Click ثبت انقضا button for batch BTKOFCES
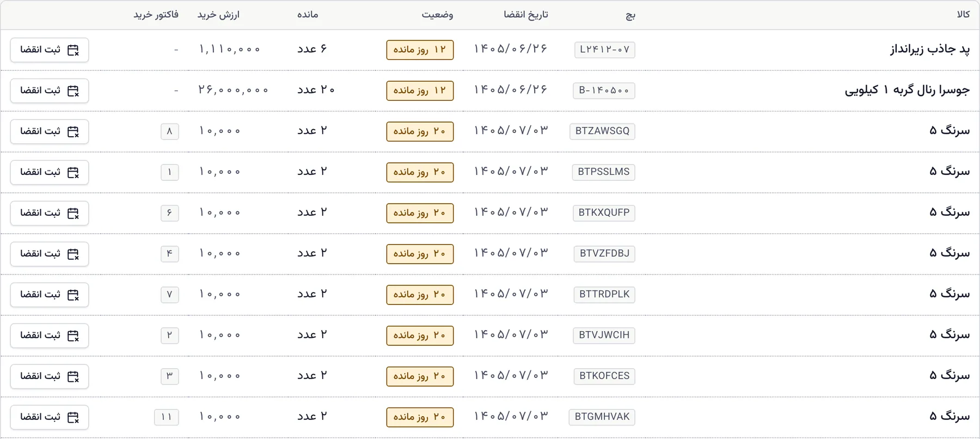Screen dimensions: 980x439 click(x=50, y=376)
